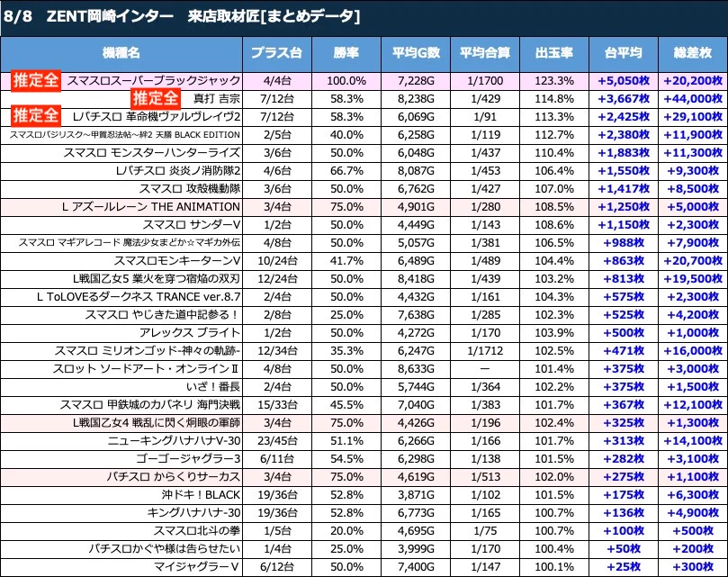Click the +16,000枚 total difference value
Screen dimensions: 728x577
click(x=693, y=351)
